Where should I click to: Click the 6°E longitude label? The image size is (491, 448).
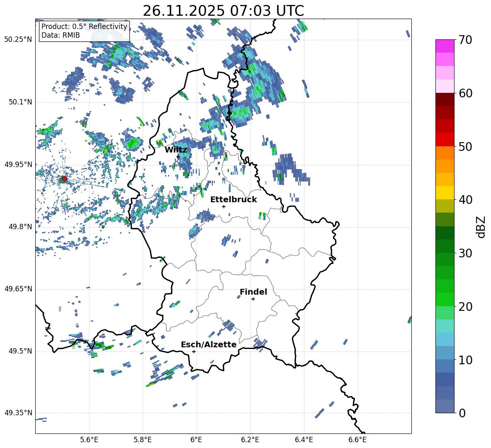click(x=196, y=440)
